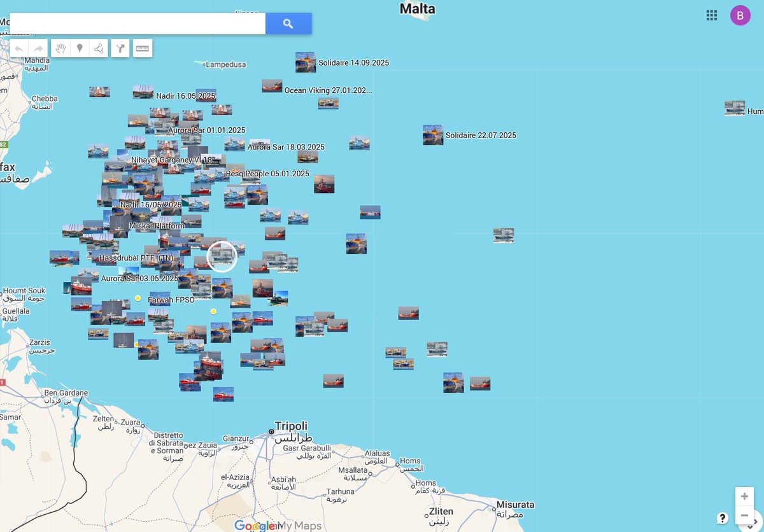Click the Aurora Sar 18.03.2025 label

click(286, 147)
